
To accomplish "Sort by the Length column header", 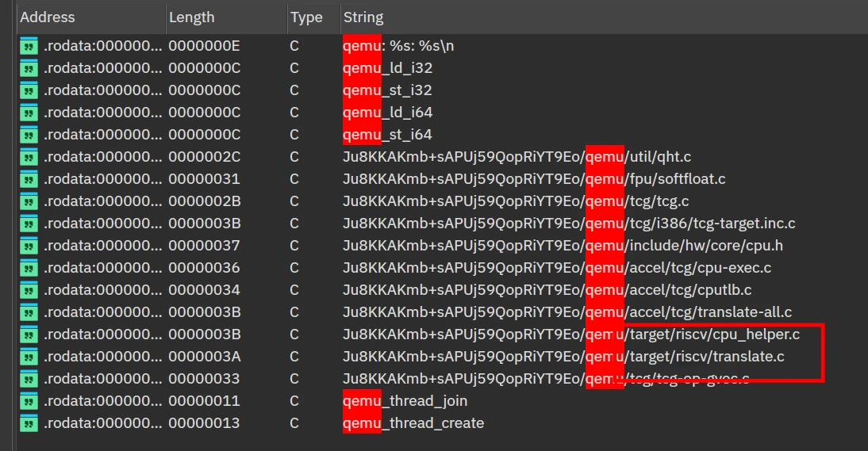I will (191, 17).
